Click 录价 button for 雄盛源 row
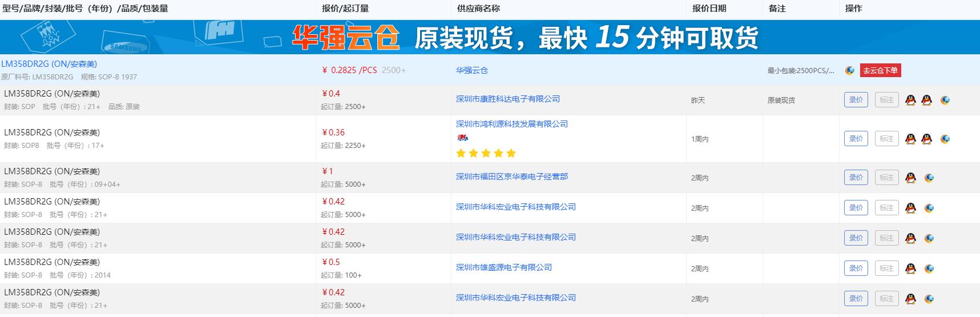The height and width of the screenshot is (317, 980). [856, 268]
